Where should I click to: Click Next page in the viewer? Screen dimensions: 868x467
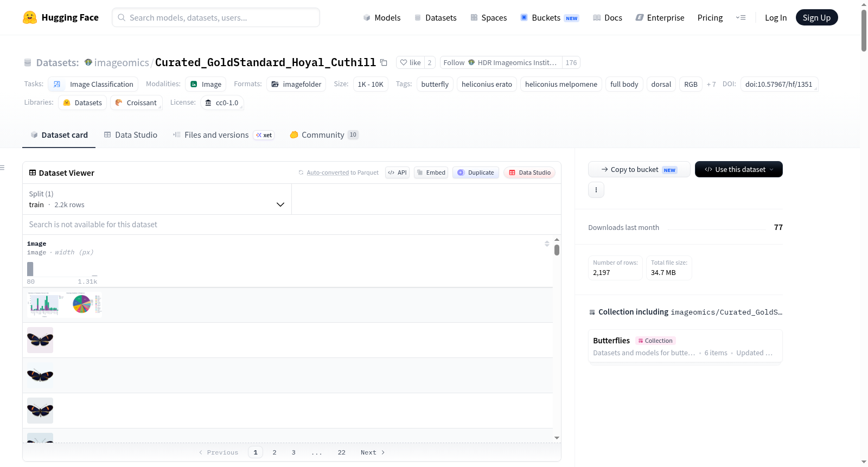click(373, 452)
